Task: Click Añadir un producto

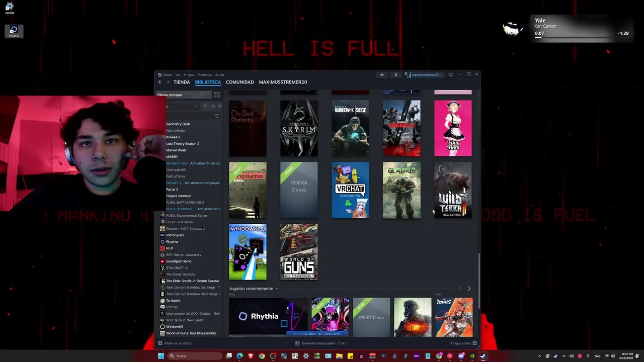Action: pos(175,343)
